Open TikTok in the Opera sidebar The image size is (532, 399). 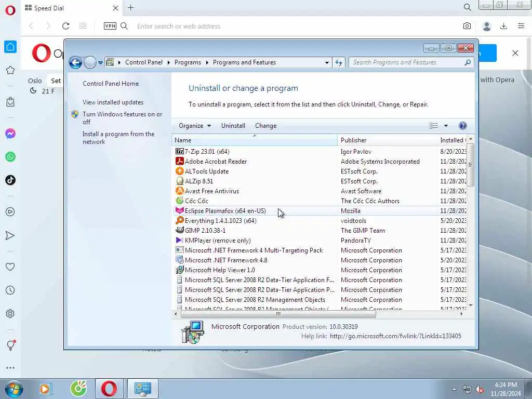[10, 180]
